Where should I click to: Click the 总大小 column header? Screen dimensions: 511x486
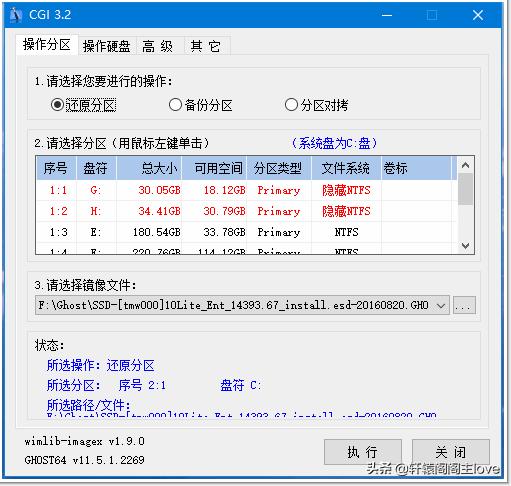[149, 168]
